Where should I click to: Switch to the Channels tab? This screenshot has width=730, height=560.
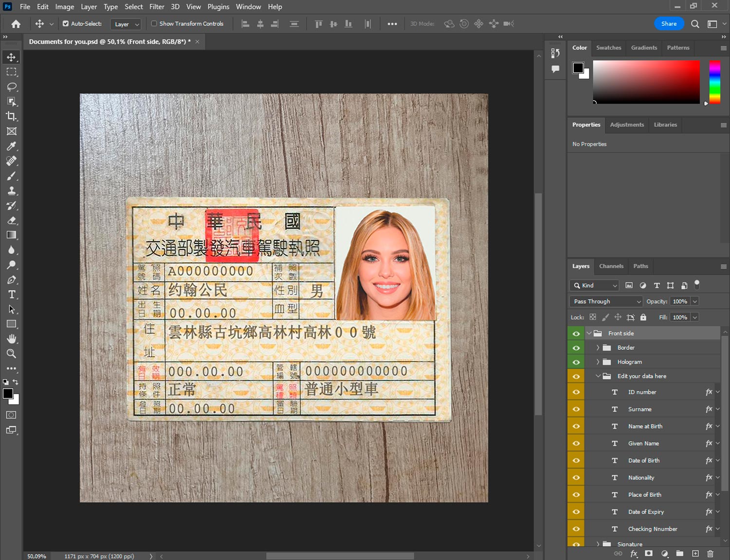click(611, 266)
